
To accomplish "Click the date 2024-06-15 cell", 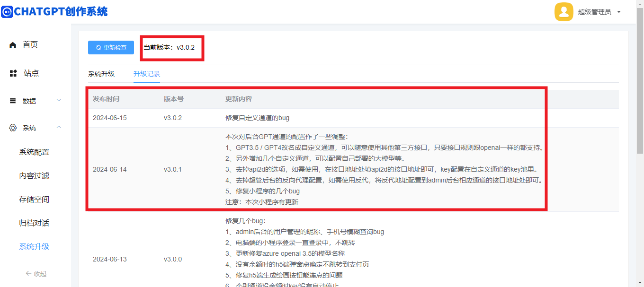I will 110,118.
